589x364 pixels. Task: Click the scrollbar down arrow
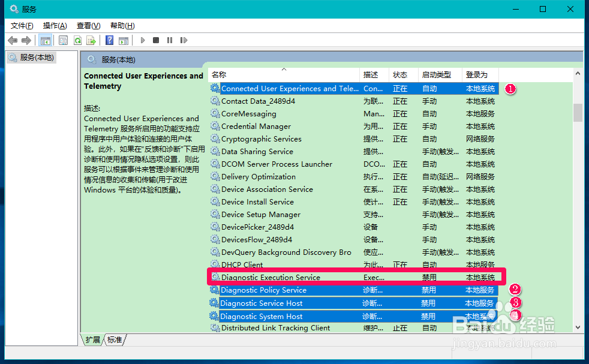578,327
